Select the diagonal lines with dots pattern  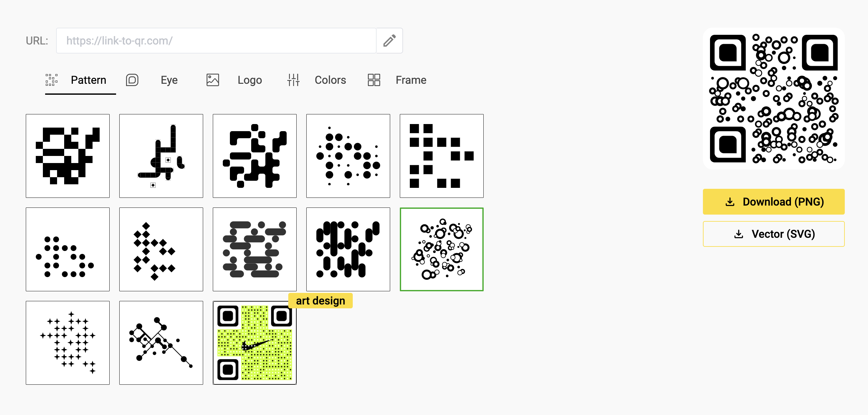point(161,343)
